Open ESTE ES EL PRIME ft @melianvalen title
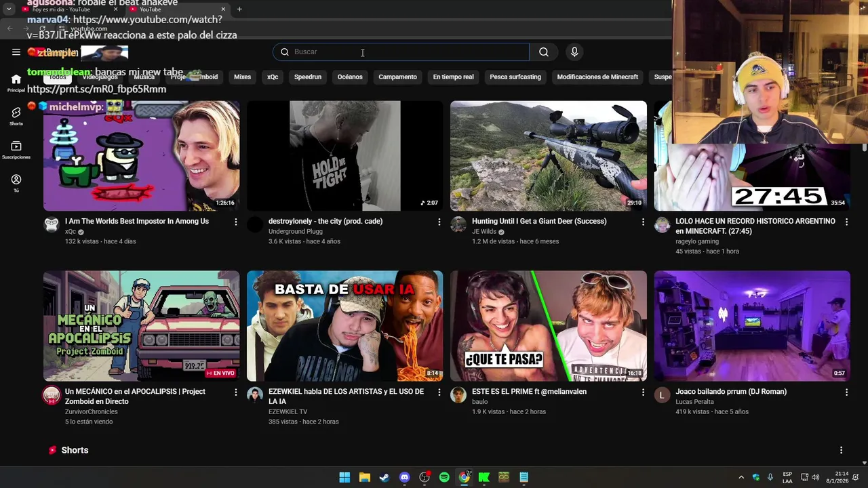 tap(529, 392)
